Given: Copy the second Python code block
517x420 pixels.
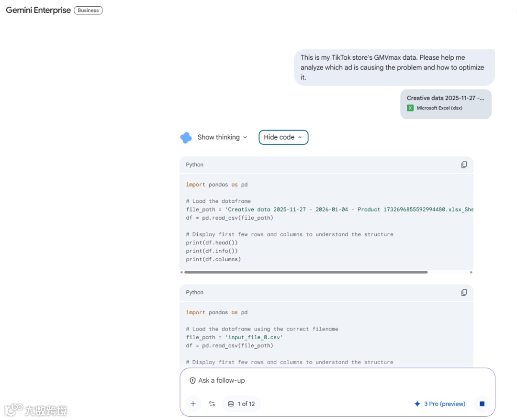Looking at the screenshot, I should coord(463,293).
